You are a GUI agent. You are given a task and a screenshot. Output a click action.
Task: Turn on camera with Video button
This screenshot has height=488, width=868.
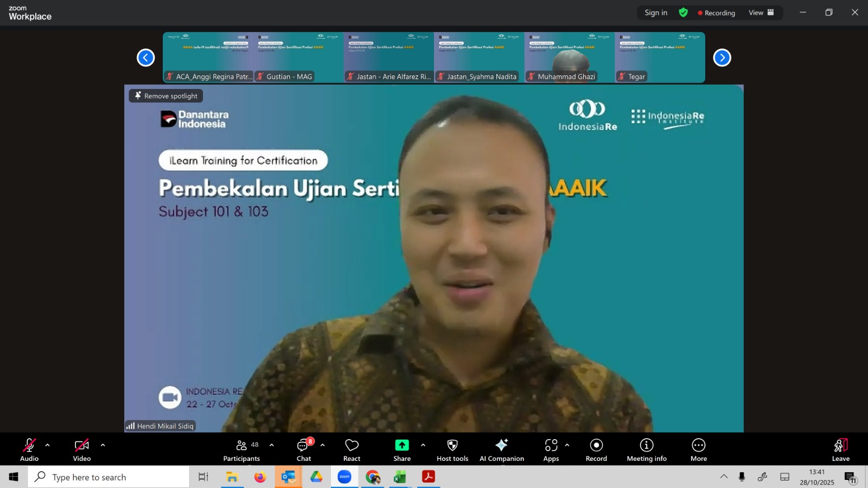point(82,450)
